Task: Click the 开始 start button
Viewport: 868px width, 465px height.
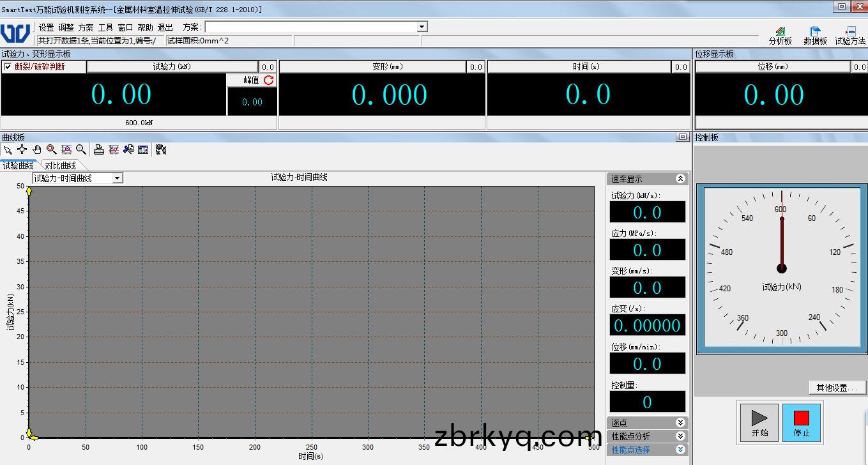Action: point(759,422)
